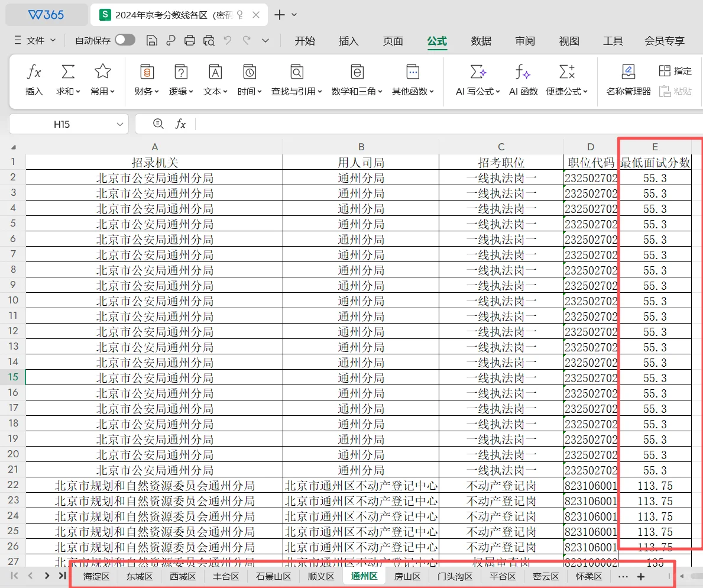This screenshot has width=703, height=588.
Task: Click the Start (开始) ribbon tab
Action: tap(305, 41)
